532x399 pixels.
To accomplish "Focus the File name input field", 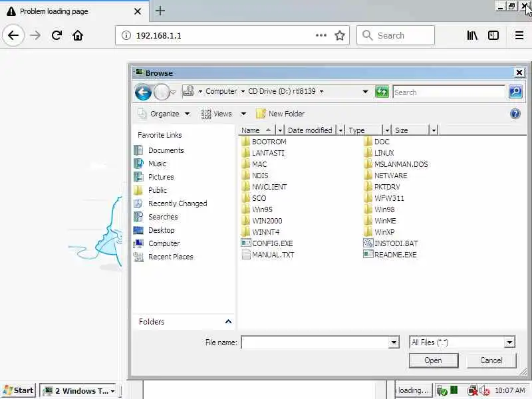I will point(315,342).
